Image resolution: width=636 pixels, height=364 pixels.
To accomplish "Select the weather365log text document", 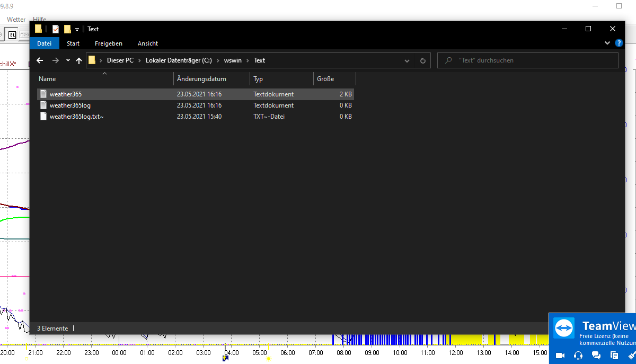I will pyautogui.click(x=70, y=105).
